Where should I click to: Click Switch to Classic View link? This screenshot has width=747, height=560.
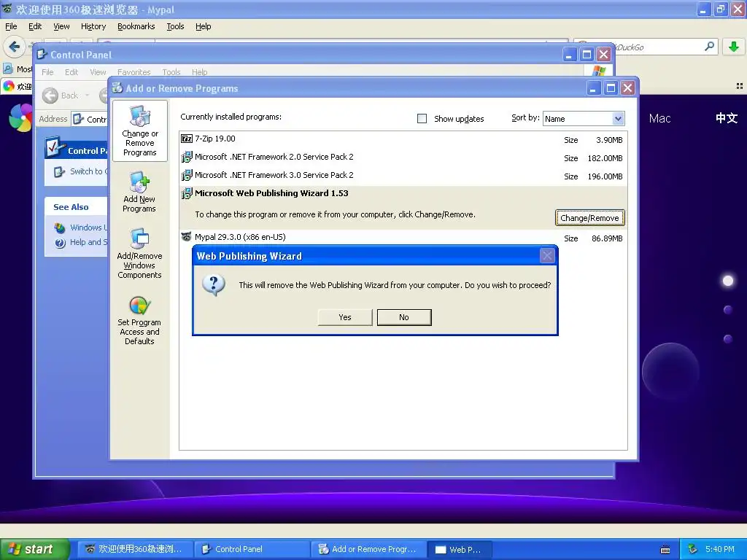[x=89, y=171]
